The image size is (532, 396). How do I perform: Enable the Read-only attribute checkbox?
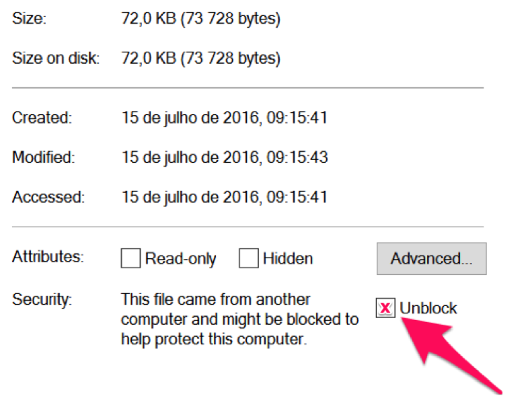131,259
